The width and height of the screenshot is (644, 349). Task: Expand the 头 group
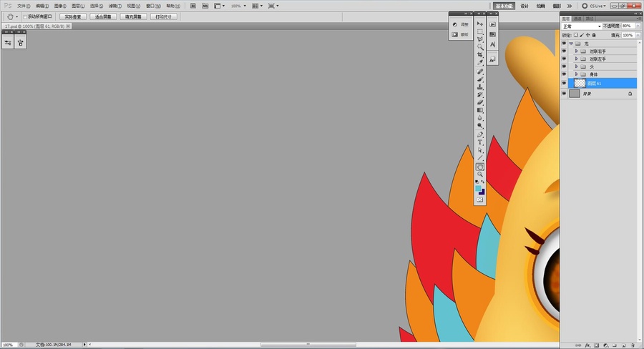tap(576, 67)
